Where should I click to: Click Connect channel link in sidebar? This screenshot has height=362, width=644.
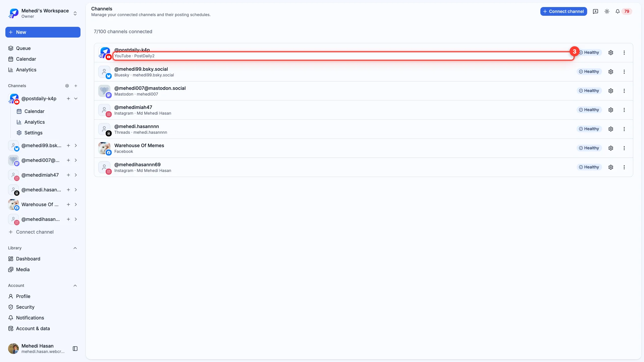point(31,232)
